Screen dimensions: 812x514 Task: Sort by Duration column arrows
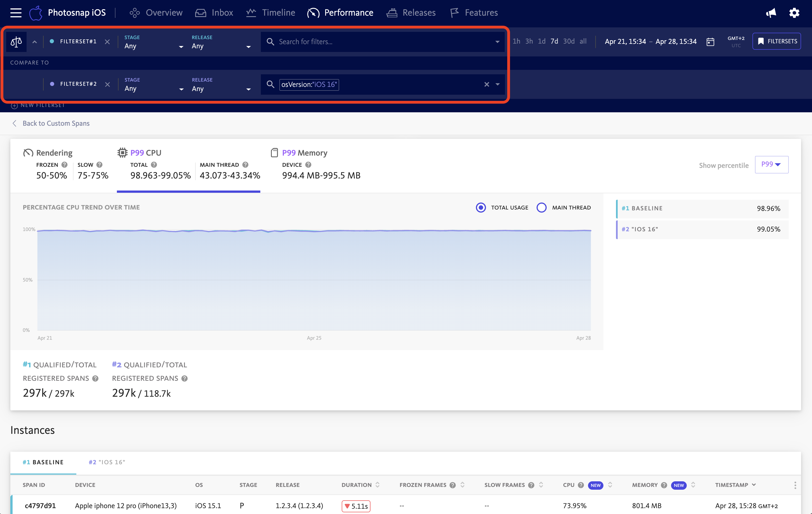coord(377,485)
